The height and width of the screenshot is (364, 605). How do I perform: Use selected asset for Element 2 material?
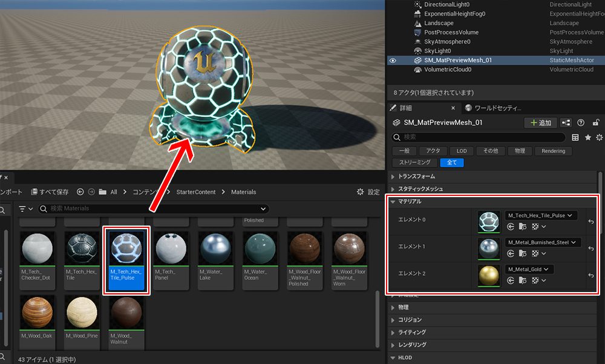(510, 281)
